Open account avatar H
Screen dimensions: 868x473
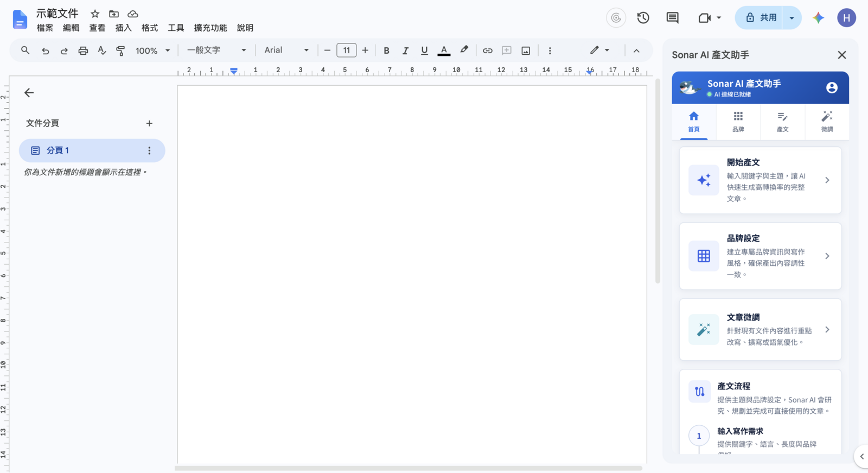(846, 18)
